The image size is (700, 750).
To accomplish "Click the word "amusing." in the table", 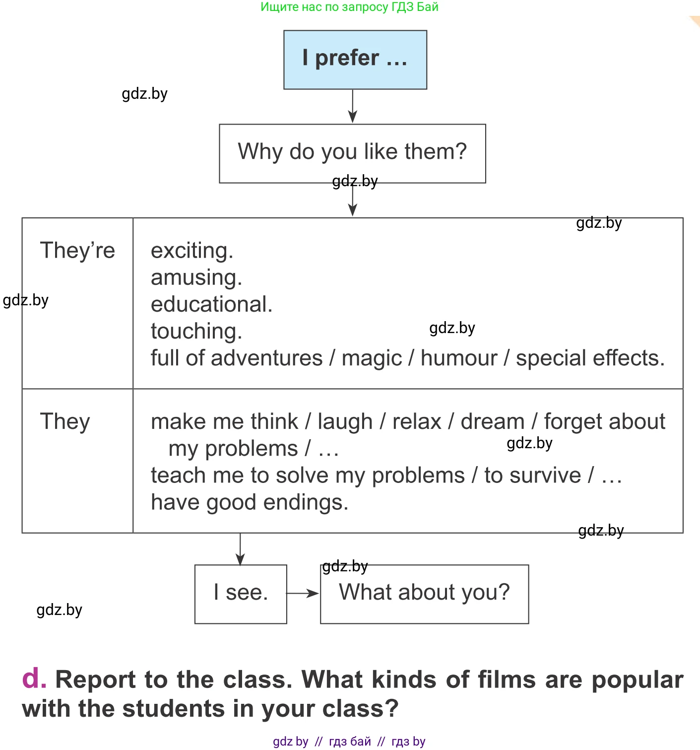I will [196, 277].
